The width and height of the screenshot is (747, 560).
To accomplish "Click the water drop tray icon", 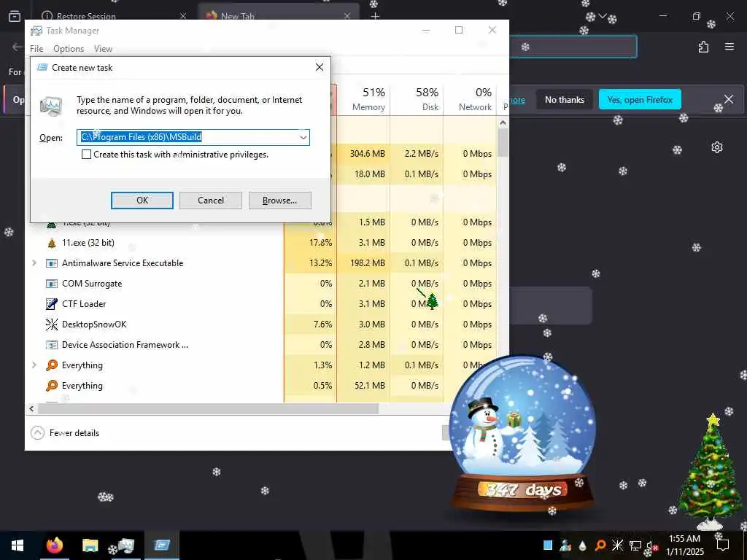I will [x=583, y=545].
